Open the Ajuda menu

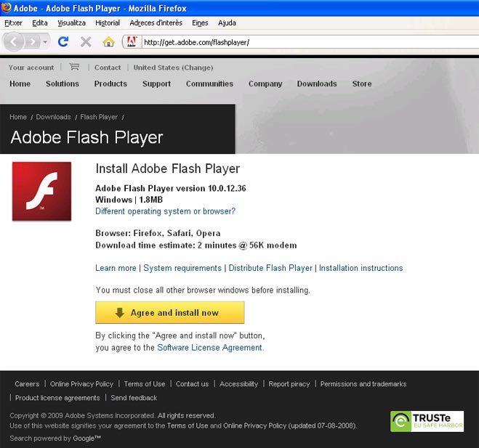click(227, 23)
